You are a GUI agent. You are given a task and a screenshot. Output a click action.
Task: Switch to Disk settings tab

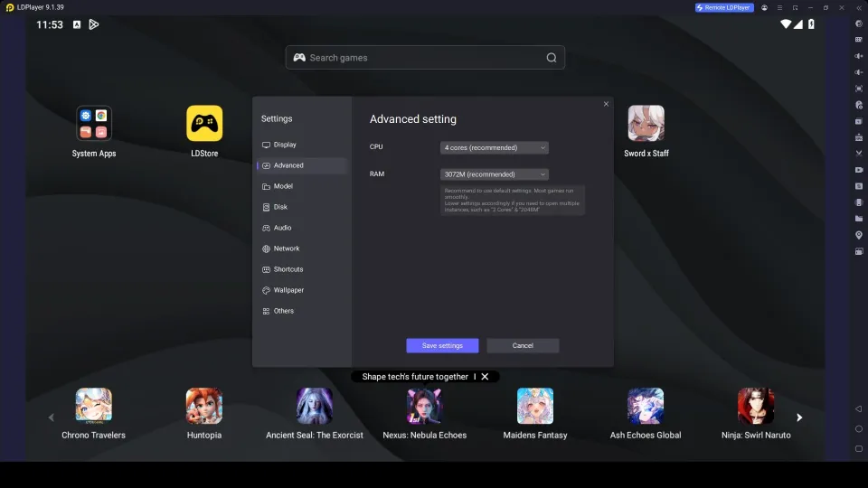click(302, 207)
